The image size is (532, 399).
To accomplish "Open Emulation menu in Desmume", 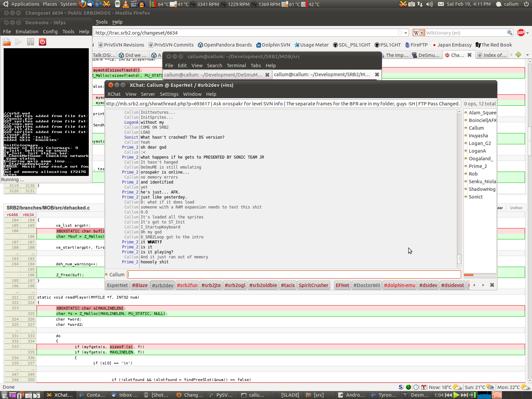I will [27, 32].
